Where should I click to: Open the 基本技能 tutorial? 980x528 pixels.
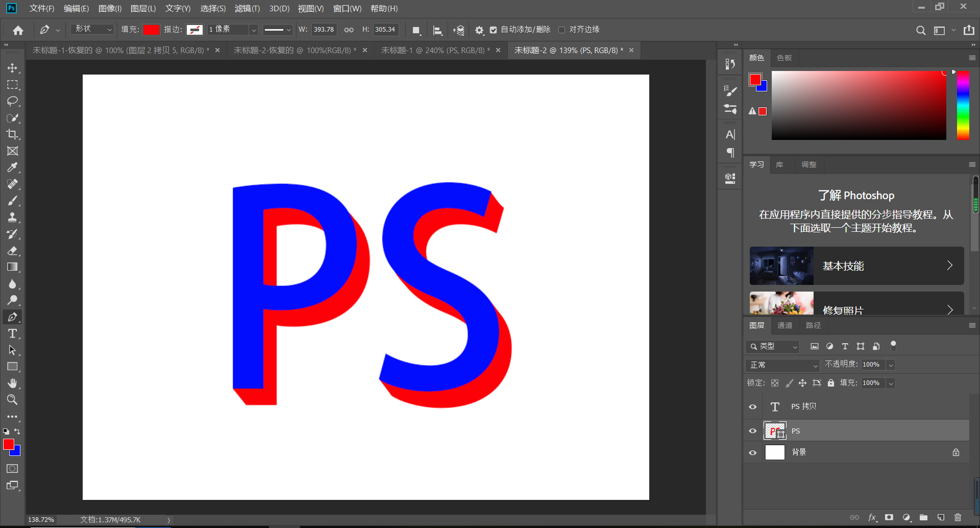point(856,266)
